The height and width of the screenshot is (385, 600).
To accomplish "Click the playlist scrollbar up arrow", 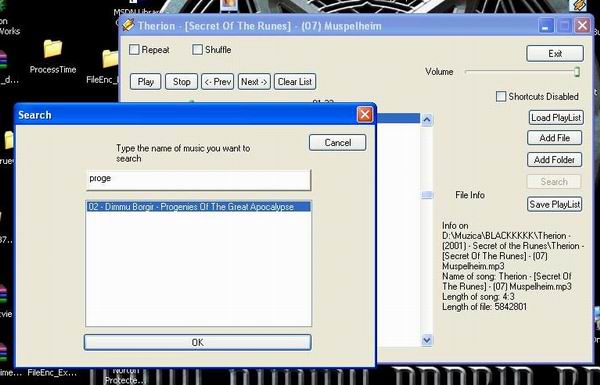I will click(427, 120).
